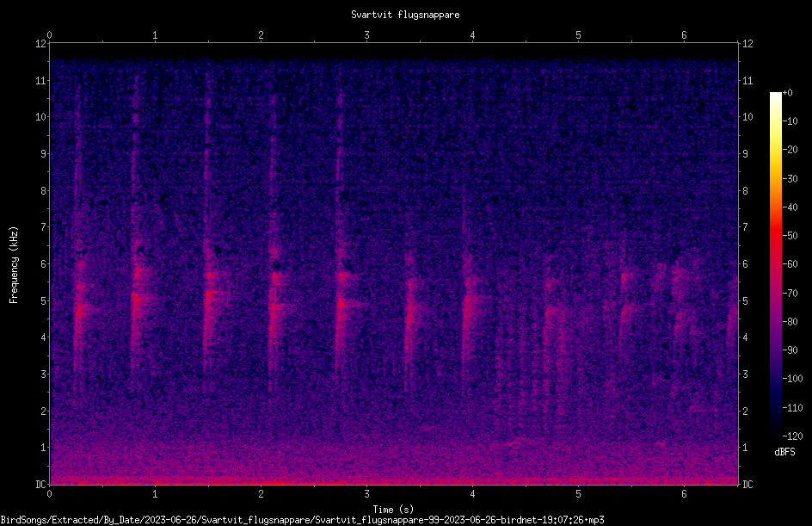Click the dBFS colorbar unit label
Image resolution: width=812 pixels, height=526 pixels.
tap(784, 452)
